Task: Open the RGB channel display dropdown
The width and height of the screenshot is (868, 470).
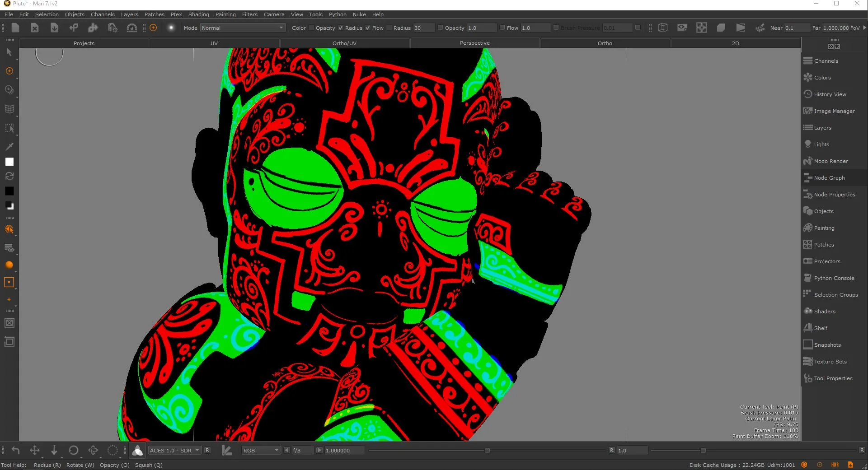Action: (x=261, y=451)
